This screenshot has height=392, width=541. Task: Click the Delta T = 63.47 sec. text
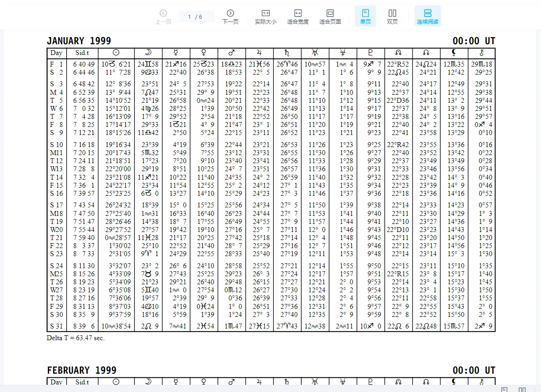[x=76, y=338]
